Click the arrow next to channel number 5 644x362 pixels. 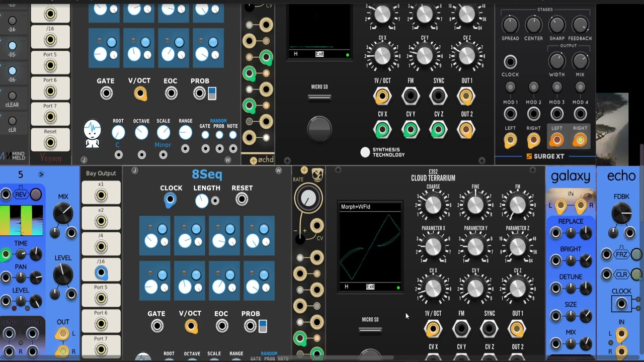tap(41, 174)
